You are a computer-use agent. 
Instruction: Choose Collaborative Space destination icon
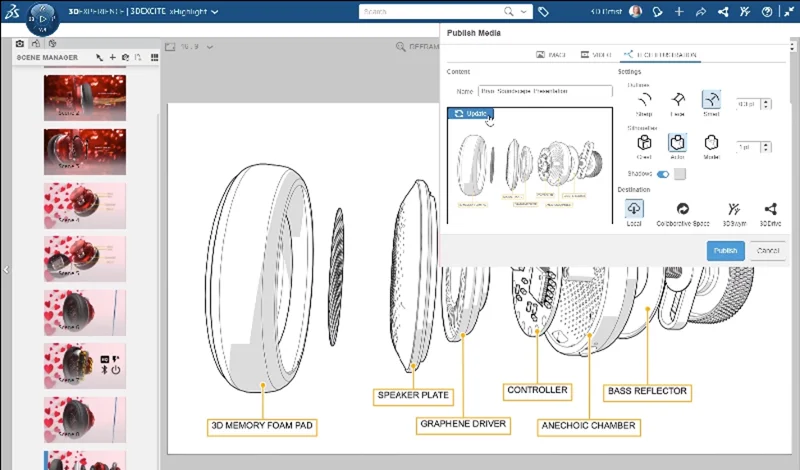(683, 209)
